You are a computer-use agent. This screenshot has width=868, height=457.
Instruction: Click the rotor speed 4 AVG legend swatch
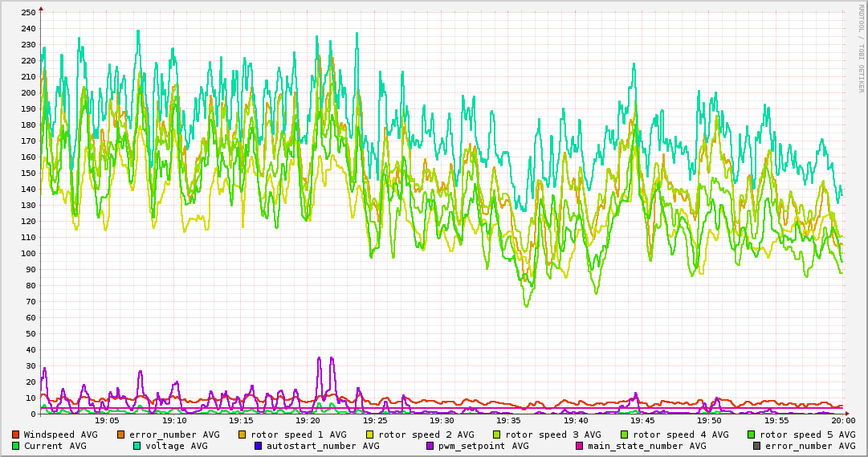tap(625, 435)
